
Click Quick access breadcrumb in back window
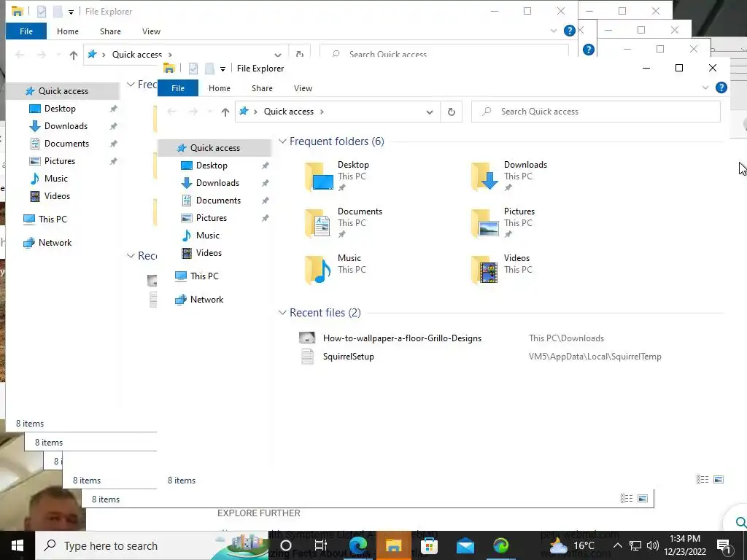[x=136, y=54]
